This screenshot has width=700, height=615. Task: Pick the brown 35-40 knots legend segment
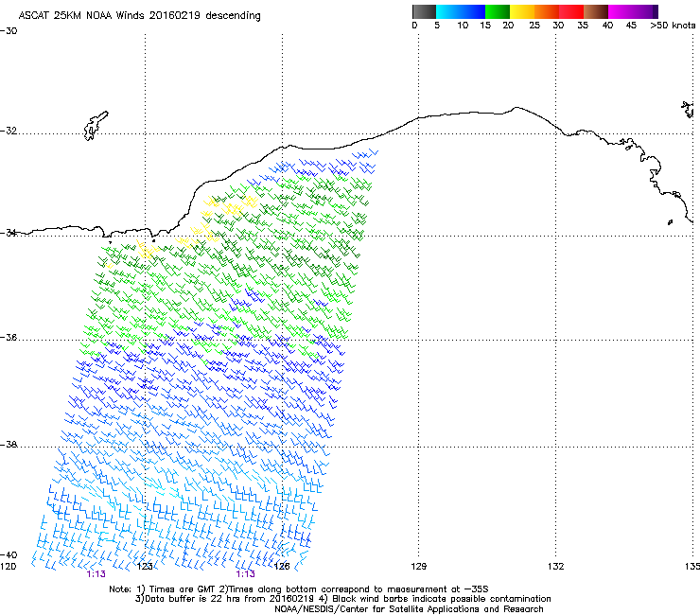point(596,11)
